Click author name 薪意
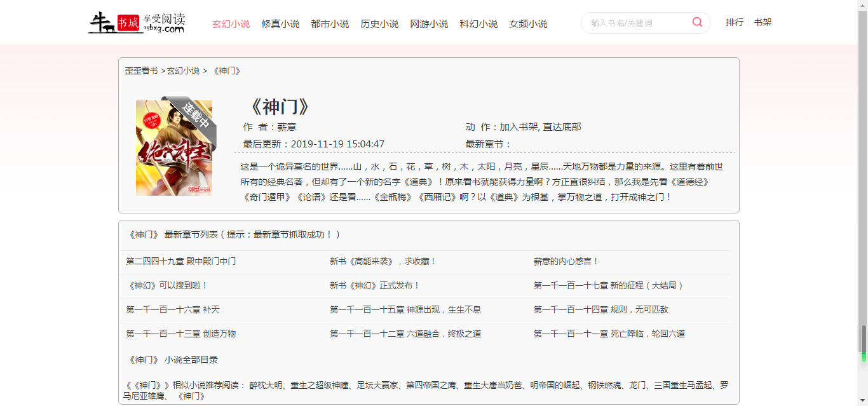 coord(287,127)
